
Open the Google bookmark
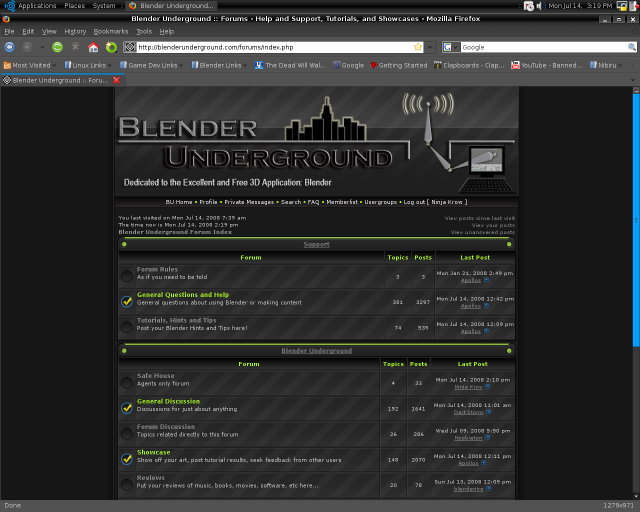point(349,65)
